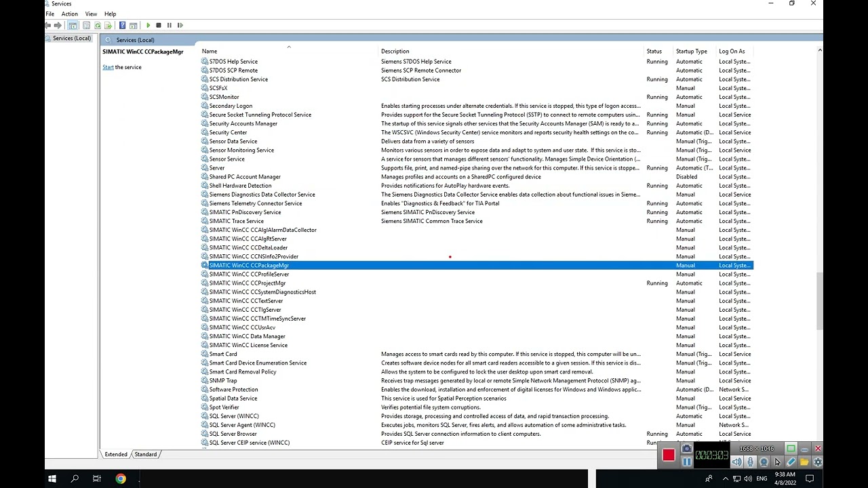Click the Export List toolbar icon
868x488 pixels.
coord(108,25)
